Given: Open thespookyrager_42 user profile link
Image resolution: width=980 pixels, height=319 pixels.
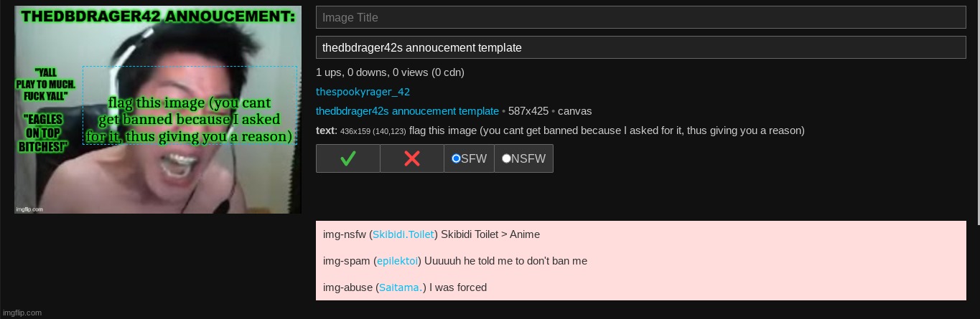Looking at the screenshot, I should 363,92.
